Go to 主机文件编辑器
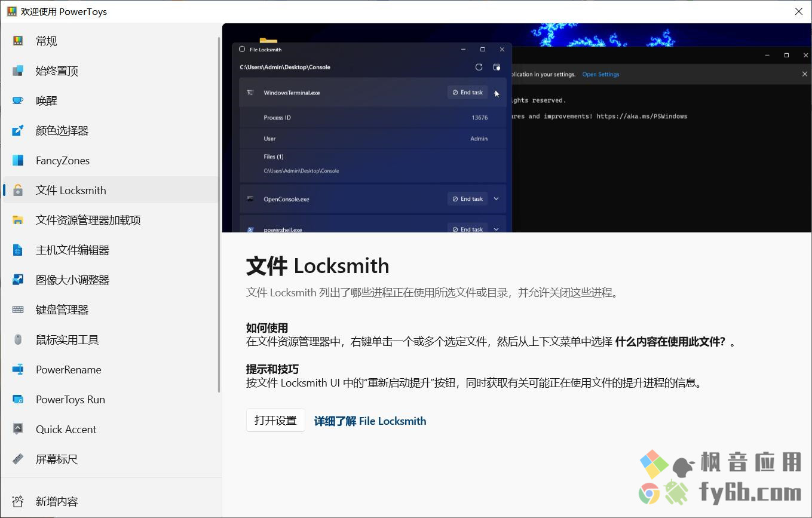The image size is (812, 518). (x=111, y=250)
